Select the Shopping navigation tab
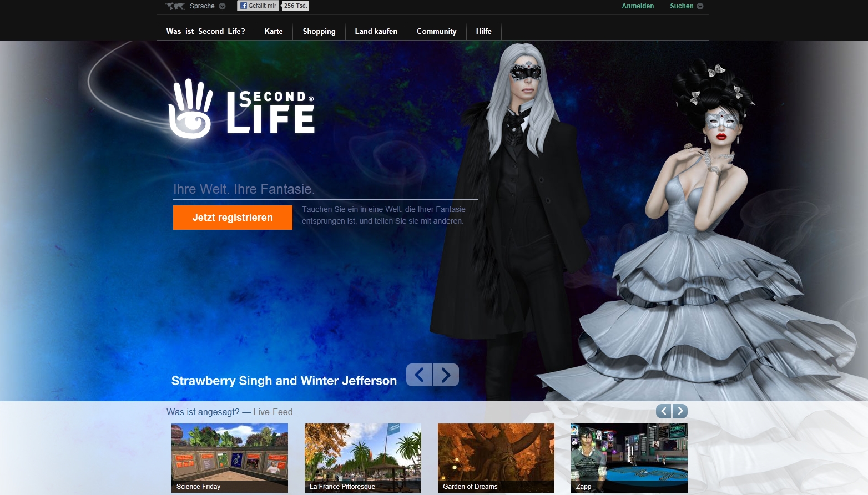The height and width of the screenshot is (495, 868). point(319,31)
